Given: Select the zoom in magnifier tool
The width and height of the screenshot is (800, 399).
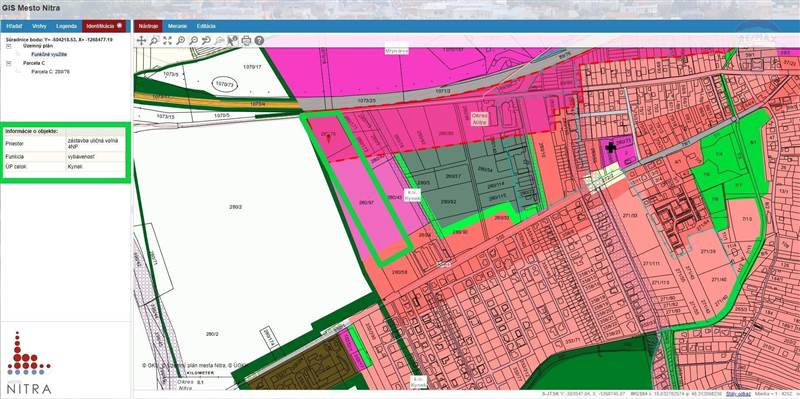Looking at the screenshot, I should tap(181, 40).
